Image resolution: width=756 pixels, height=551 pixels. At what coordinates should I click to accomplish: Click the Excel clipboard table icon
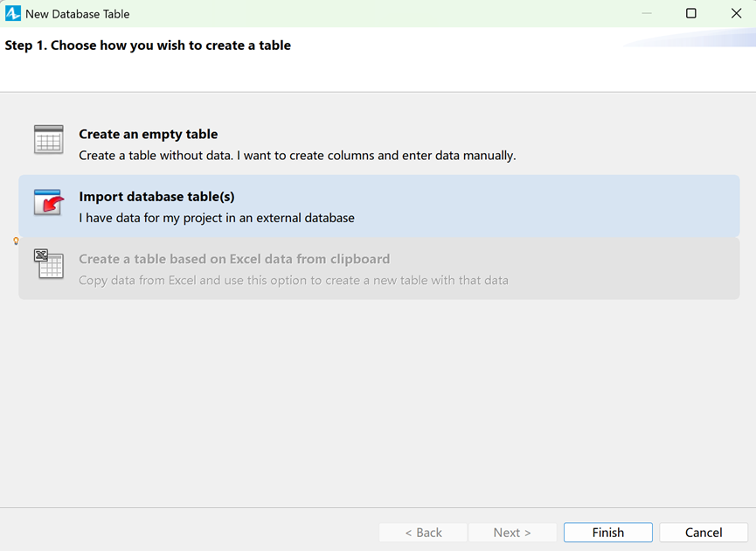coord(49,264)
